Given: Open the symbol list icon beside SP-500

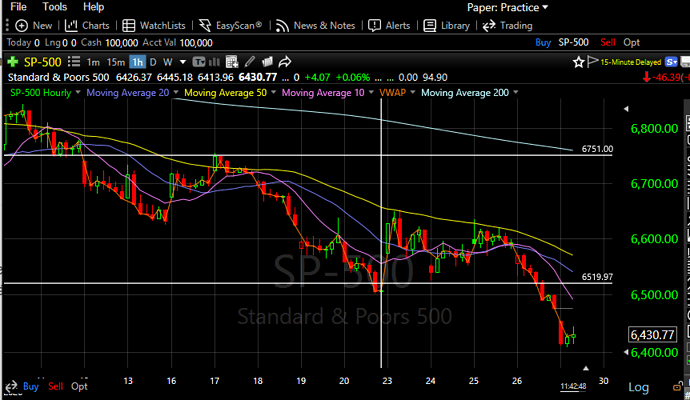Looking at the screenshot, I should (73, 62).
